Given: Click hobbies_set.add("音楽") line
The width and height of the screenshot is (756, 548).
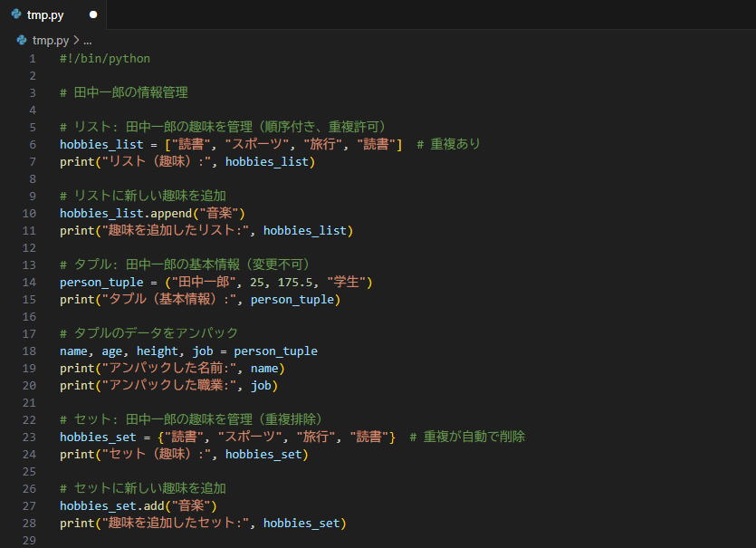Looking at the screenshot, I should [x=139, y=506].
